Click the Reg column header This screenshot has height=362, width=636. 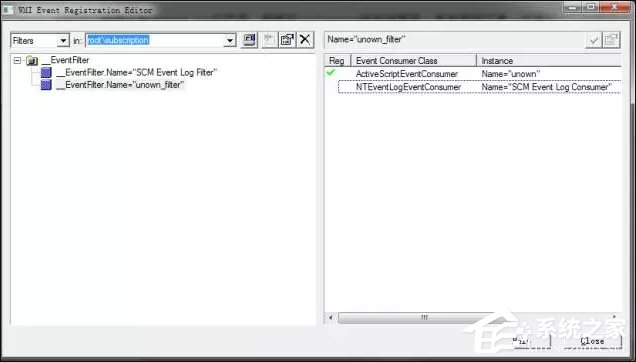tap(337, 60)
